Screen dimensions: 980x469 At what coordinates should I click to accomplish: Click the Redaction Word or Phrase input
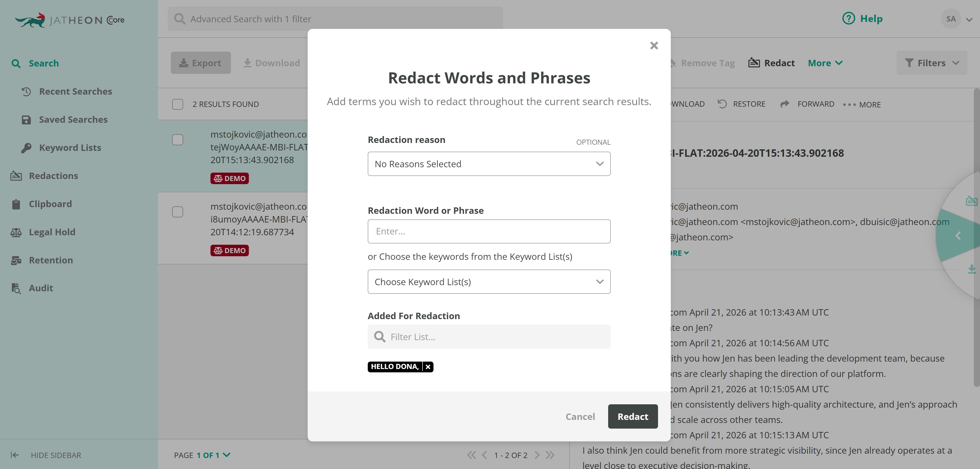point(489,231)
